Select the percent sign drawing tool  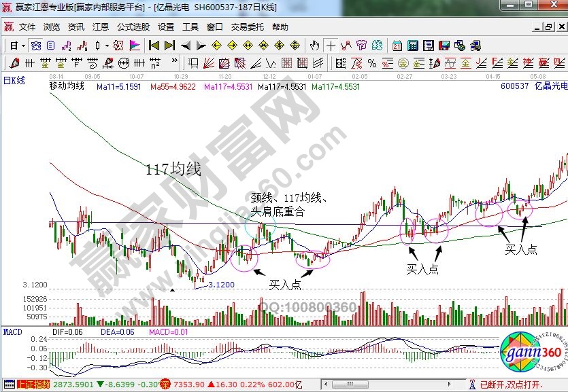(x=372, y=63)
